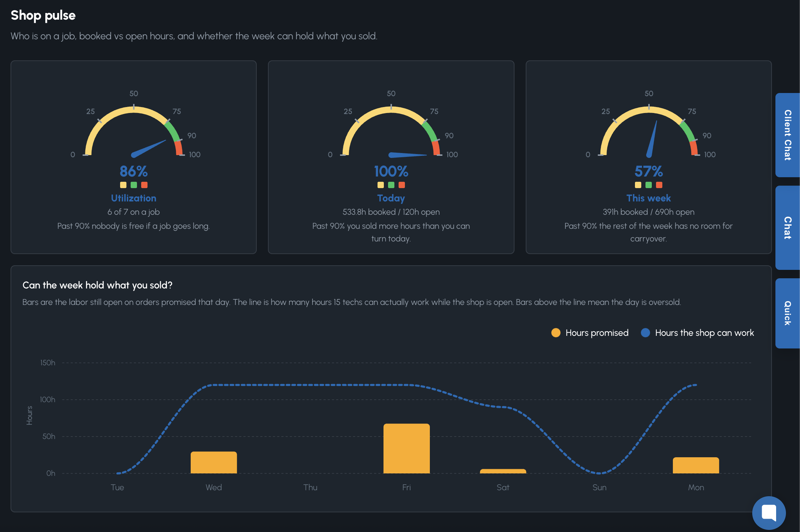Open the floating chat bubble icon

(769, 513)
